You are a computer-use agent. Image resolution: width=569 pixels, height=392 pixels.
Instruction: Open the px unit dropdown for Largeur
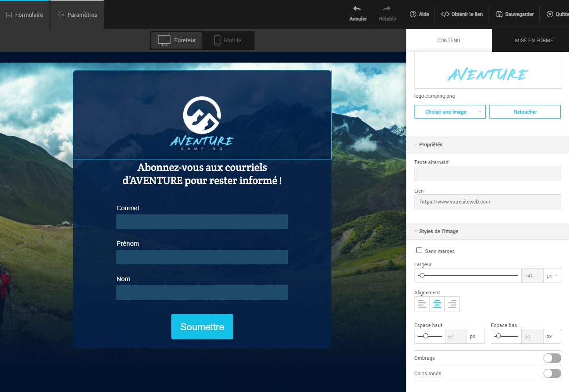tap(552, 276)
